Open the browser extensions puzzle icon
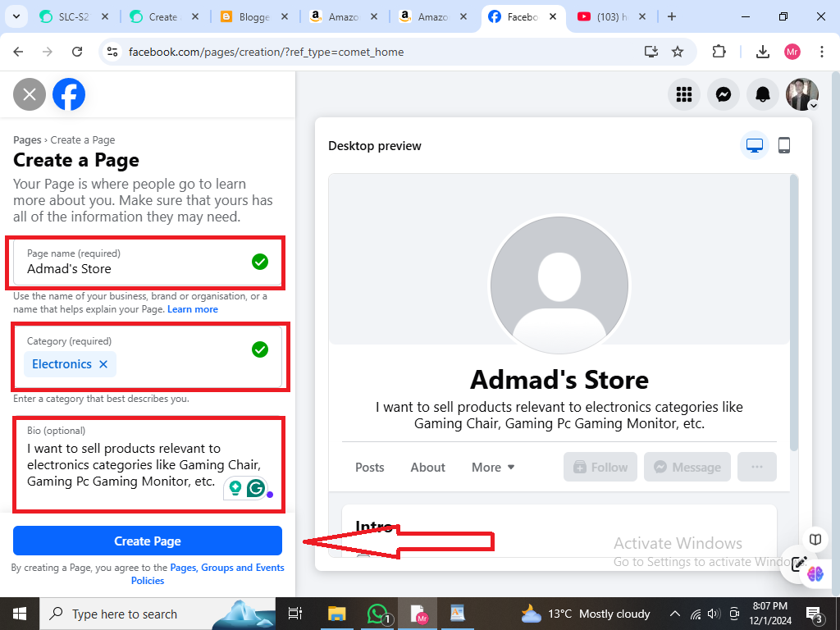The width and height of the screenshot is (840, 630). coord(719,52)
